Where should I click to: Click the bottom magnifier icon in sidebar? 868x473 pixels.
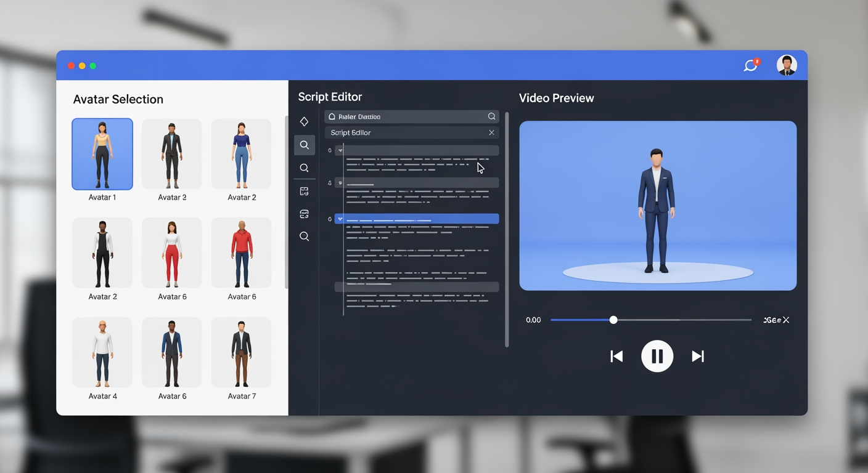[304, 236]
